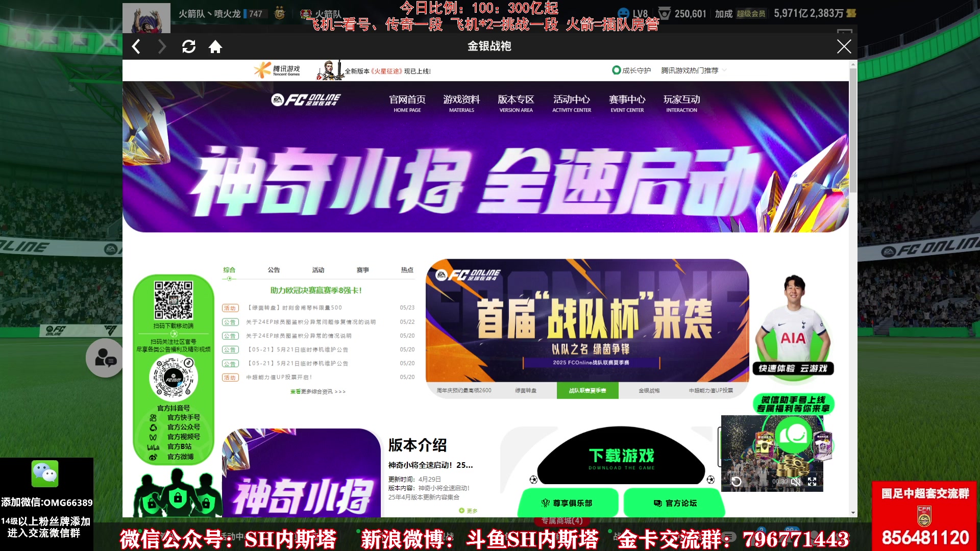
Task: Click the forward navigation arrow
Action: pyautogui.click(x=162, y=47)
